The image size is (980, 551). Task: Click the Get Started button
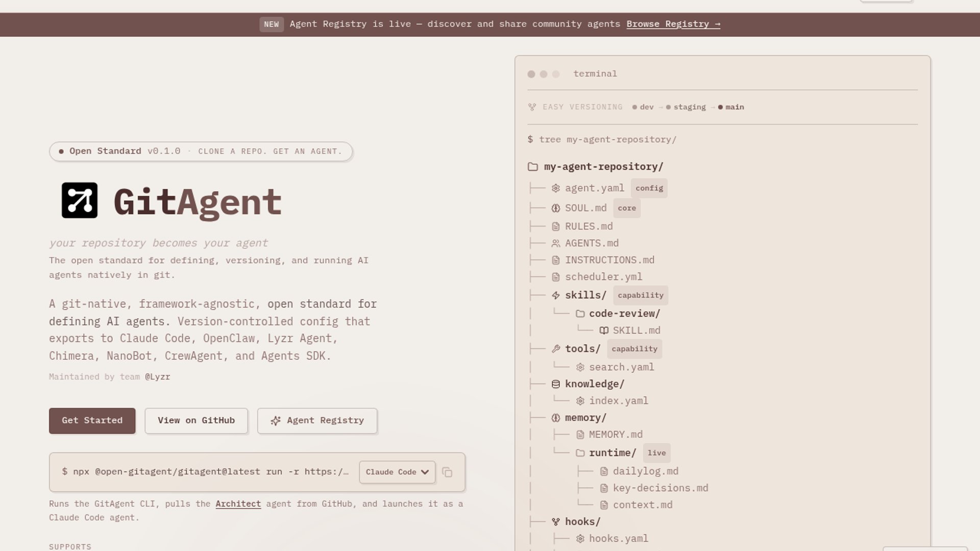point(92,421)
